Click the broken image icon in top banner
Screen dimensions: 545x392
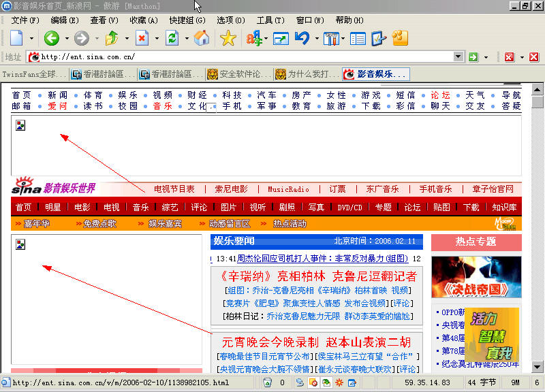pos(20,125)
